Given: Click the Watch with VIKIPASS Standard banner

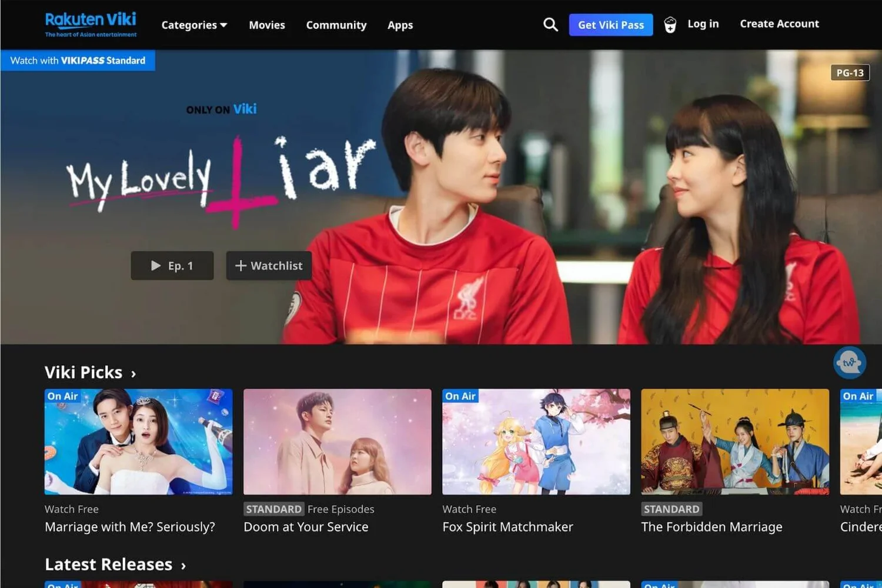Looking at the screenshot, I should [x=78, y=61].
